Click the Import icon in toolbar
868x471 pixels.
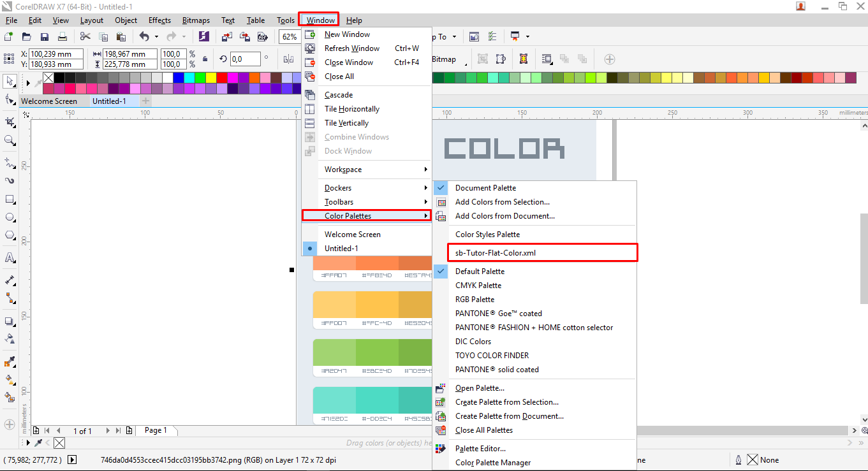(227, 37)
